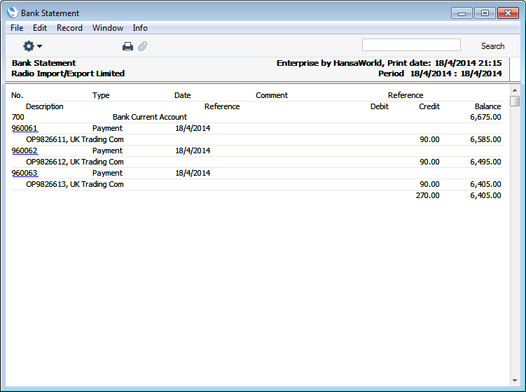Image resolution: width=526 pixels, height=392 pixels.
Task: Maximize the Bank Statement window
Action: pos(485,13)
